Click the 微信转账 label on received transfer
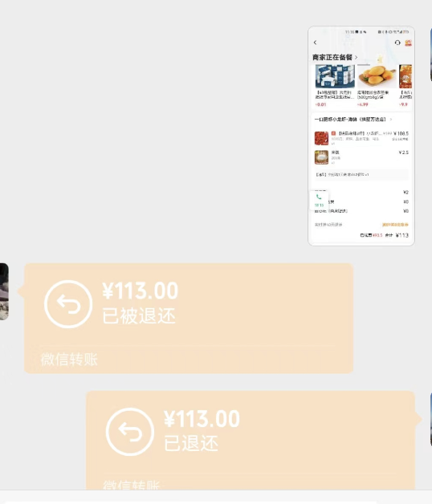This screenshot has width=432, height=504. point(69,360)
